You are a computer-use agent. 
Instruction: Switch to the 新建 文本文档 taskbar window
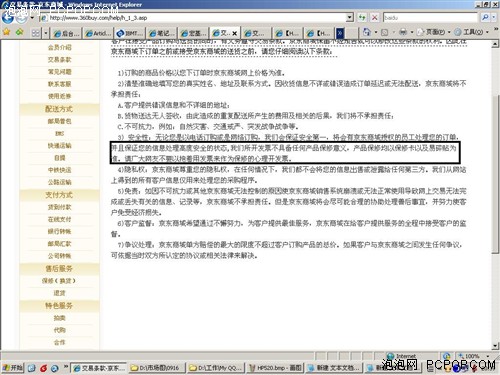(334, 368)
